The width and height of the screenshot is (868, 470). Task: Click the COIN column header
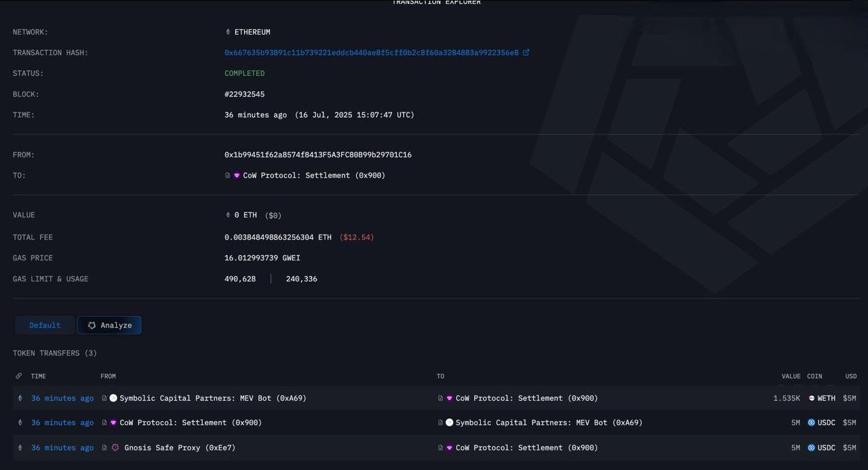point(814,376)
